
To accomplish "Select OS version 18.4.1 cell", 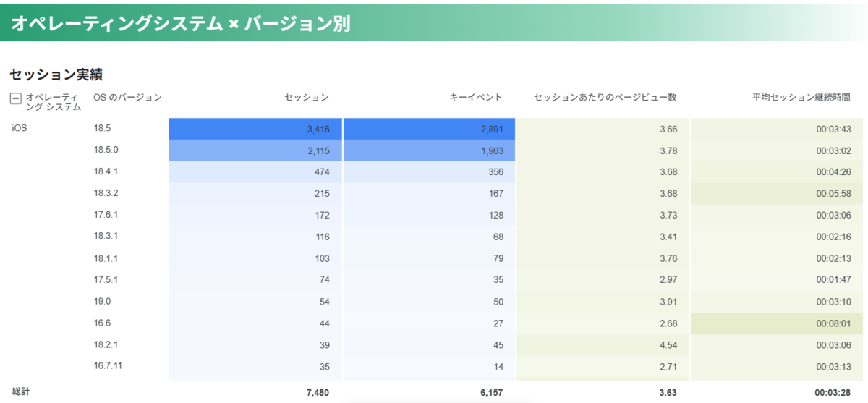I will pyautogui.click(x=106, y=172).
